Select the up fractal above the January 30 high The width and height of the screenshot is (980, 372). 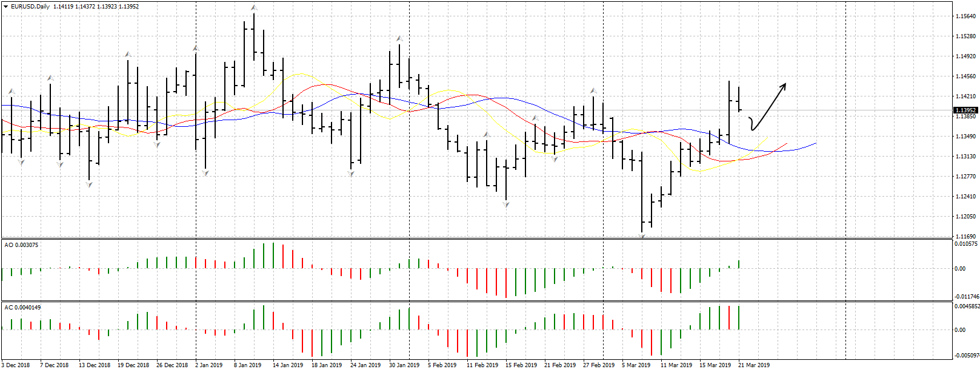[x=399, y=38]
